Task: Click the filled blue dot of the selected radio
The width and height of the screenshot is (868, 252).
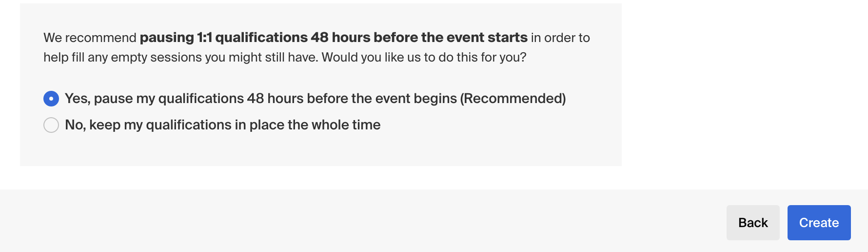Action: (51, 99)
